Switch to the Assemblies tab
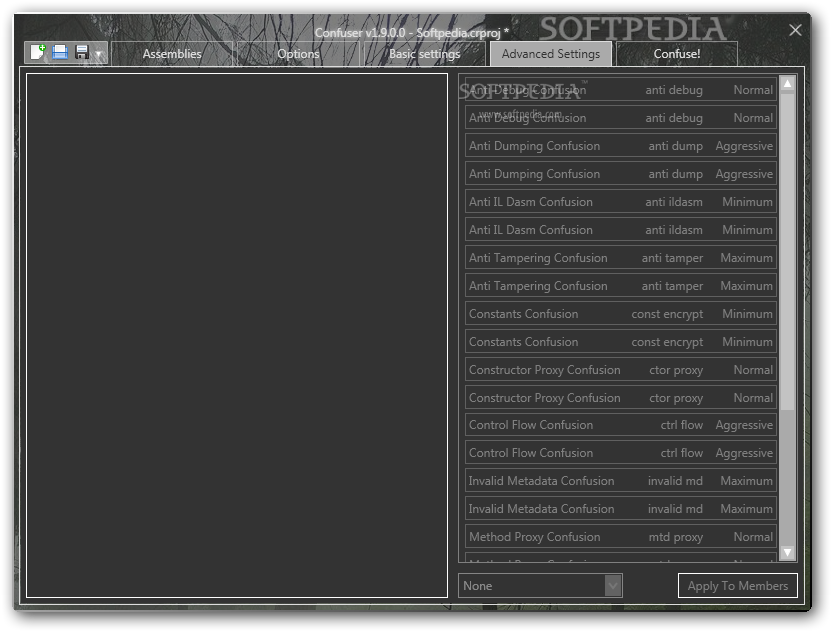 tap(172, 54)
